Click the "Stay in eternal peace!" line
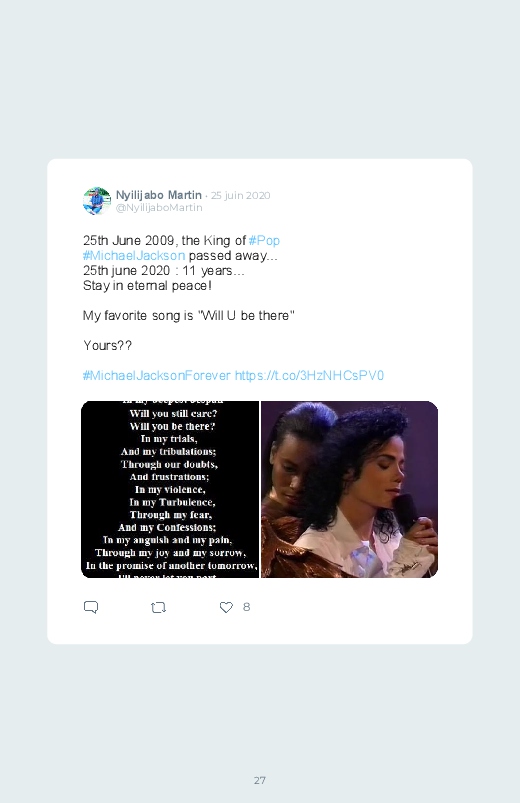 (147, 285)
